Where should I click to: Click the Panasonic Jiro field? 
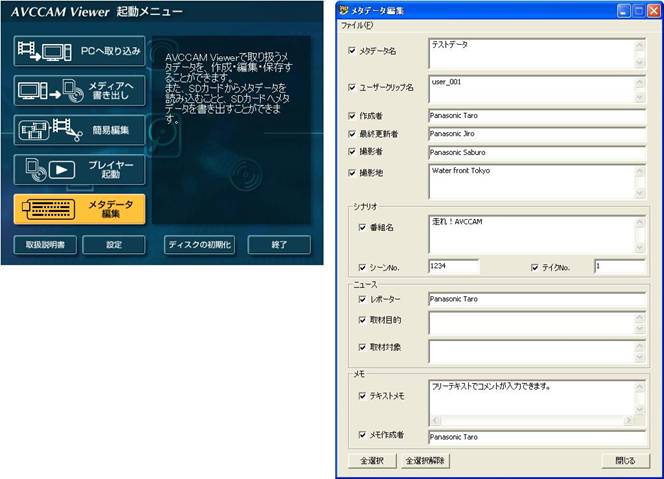point(537,134)
